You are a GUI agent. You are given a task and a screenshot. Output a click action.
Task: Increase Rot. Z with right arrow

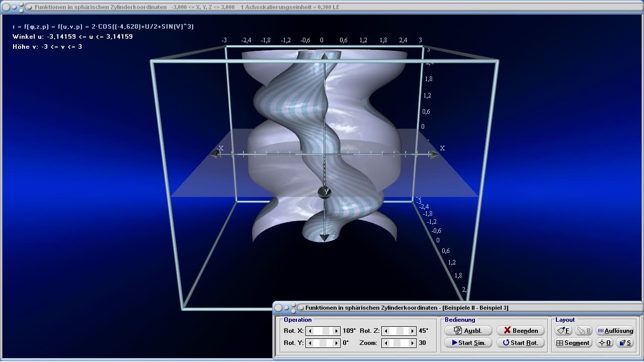point(413,331)
